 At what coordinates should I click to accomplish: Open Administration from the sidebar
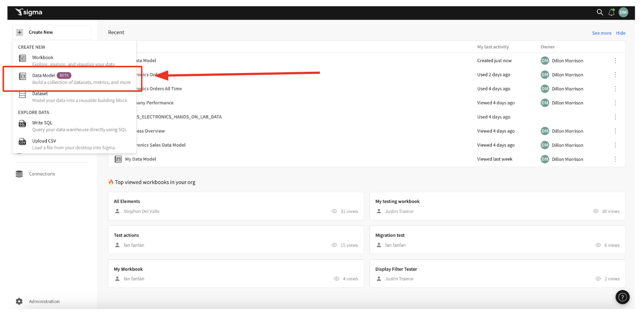45,301
